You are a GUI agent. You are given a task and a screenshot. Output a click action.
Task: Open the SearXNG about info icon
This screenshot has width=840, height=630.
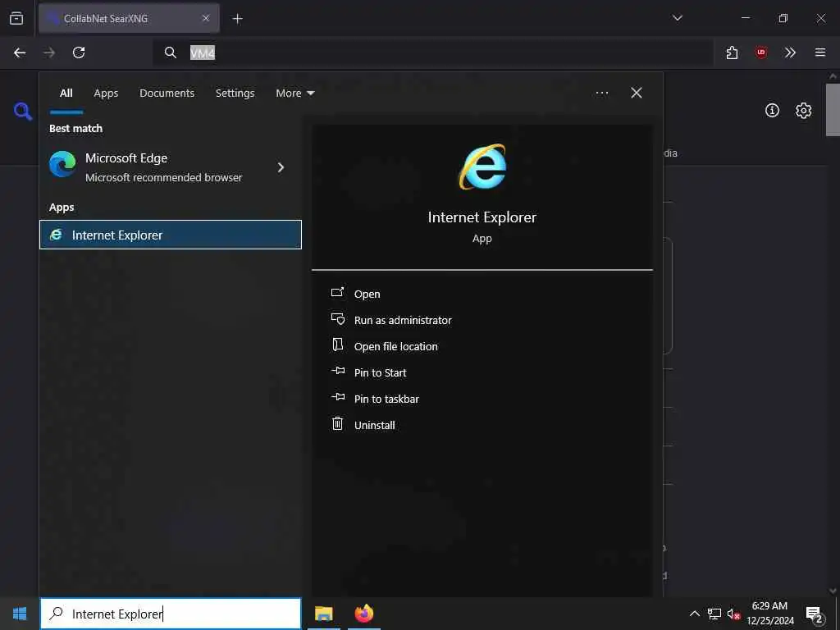pos(772,111)
